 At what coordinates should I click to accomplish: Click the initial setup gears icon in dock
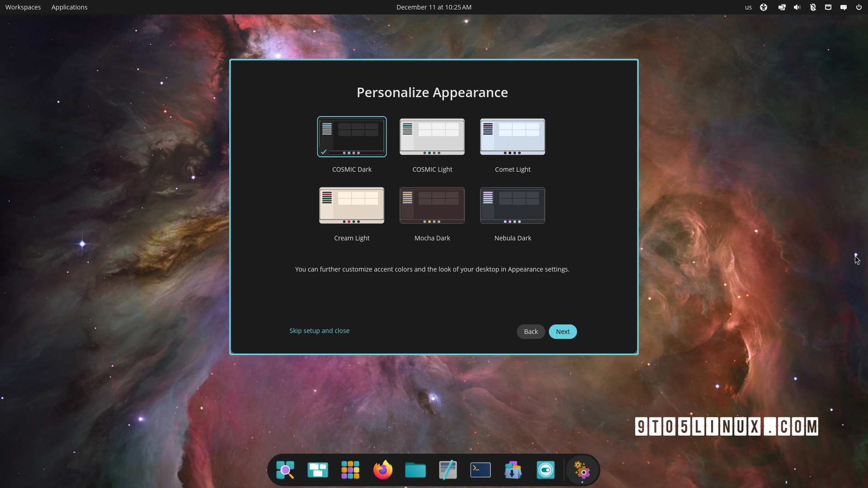point(582,470)
